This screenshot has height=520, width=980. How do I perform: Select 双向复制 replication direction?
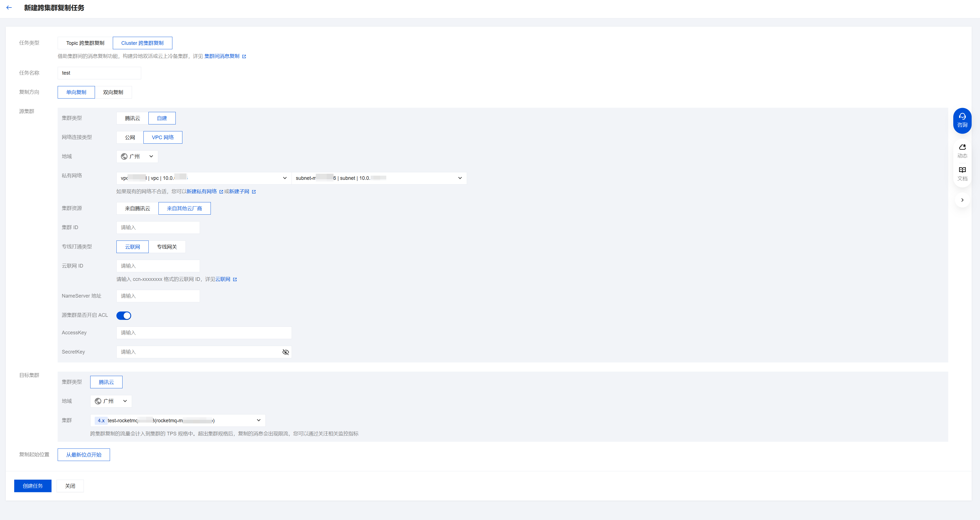click(113, 92)
